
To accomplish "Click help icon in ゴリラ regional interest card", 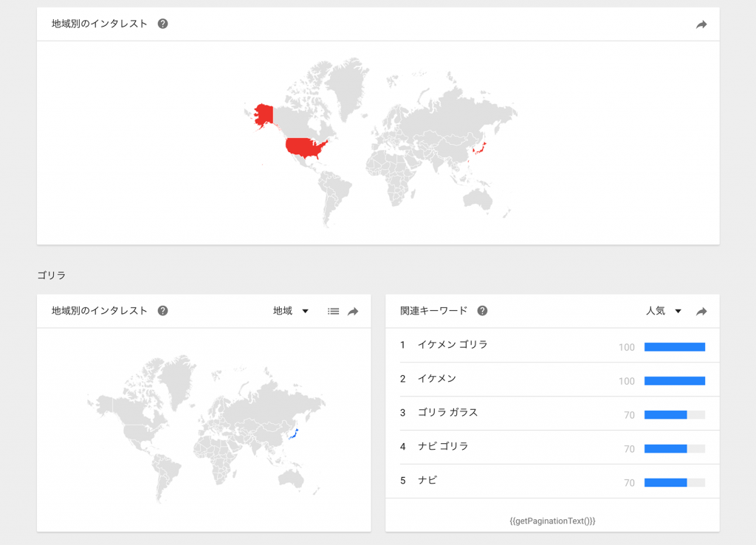I will (163, 311).
